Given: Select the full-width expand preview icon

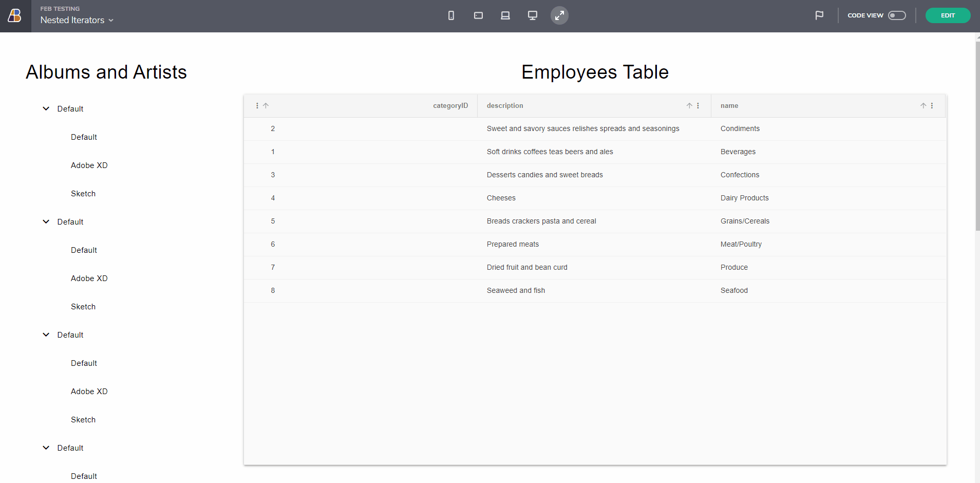Looking at the screenshot, I should click(559, 15).
